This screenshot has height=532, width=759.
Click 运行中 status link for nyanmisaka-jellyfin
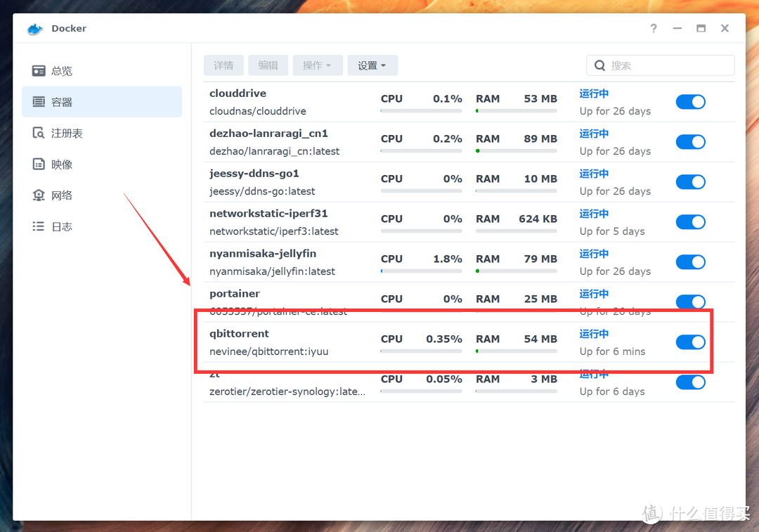(x=594, y=254)
